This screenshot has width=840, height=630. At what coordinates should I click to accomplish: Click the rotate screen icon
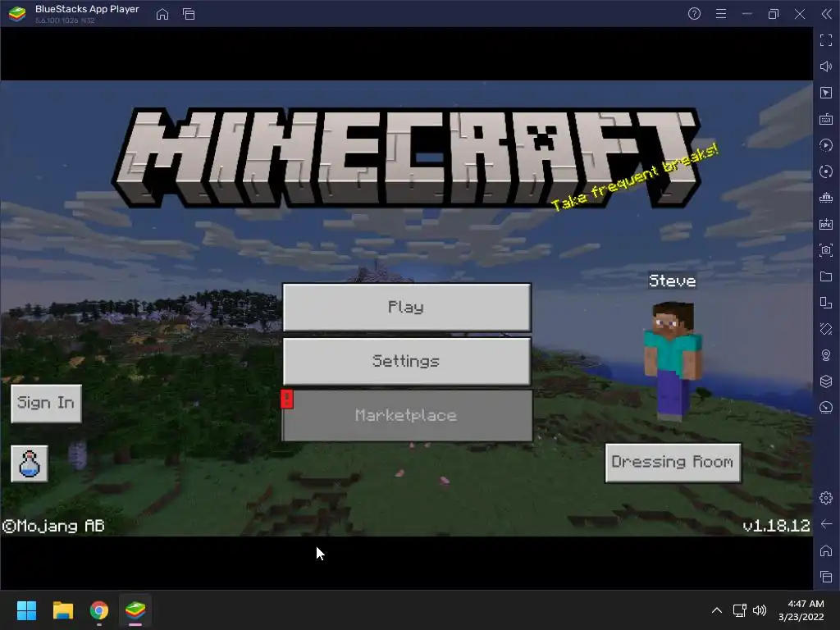pos(825,329)
